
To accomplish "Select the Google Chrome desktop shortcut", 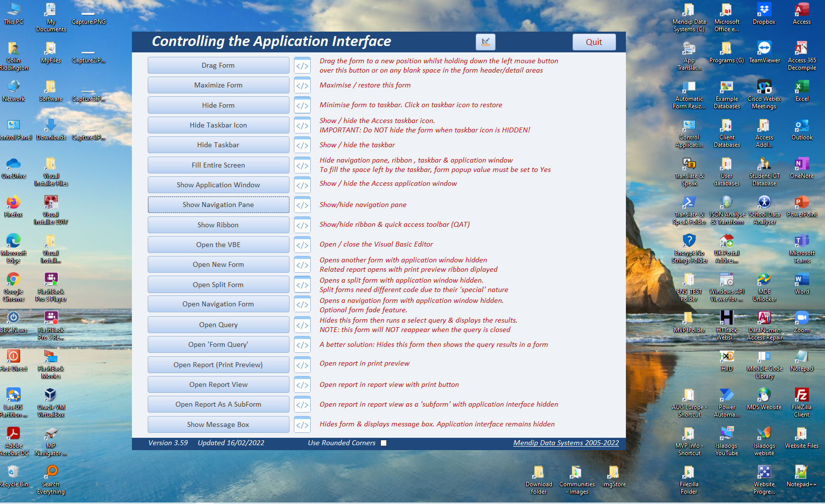I will pyautogui.click(x=13, y=287).
